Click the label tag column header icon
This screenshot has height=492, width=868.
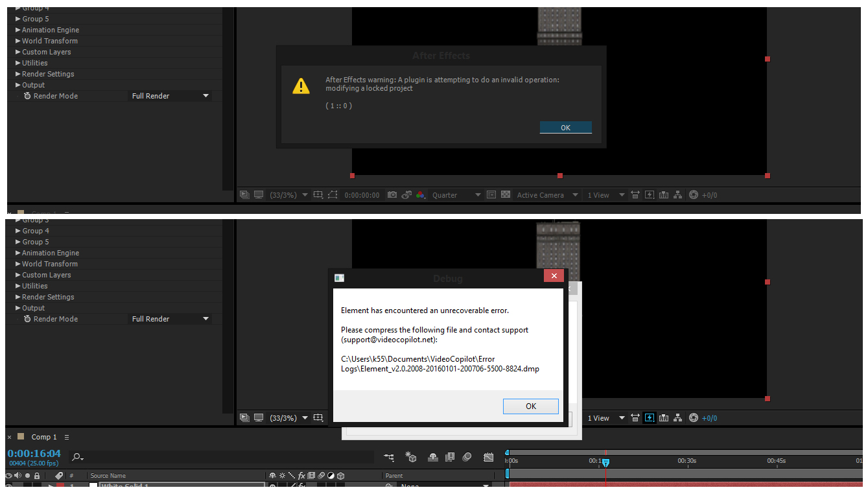pyautogui.click(x=59, y=476)
